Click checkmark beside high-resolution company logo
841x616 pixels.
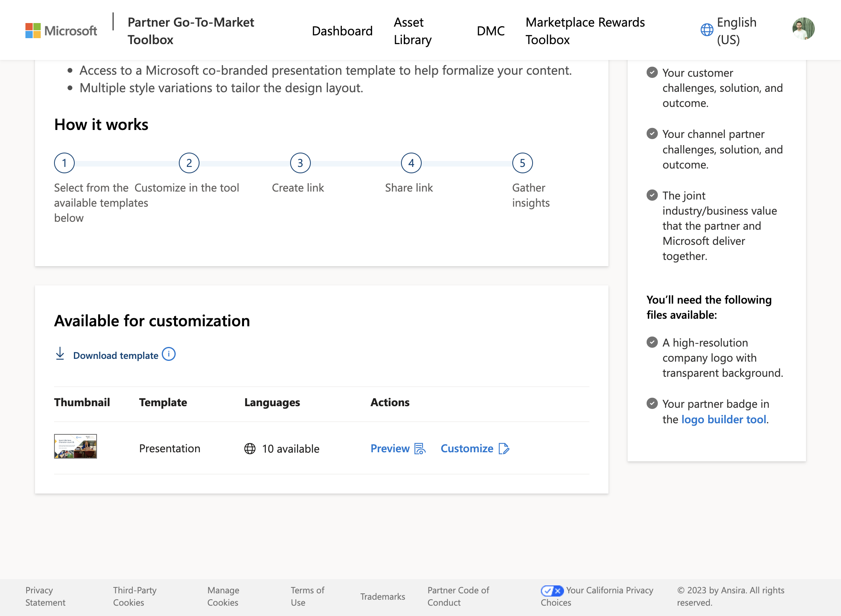click(x=652, y=342)
